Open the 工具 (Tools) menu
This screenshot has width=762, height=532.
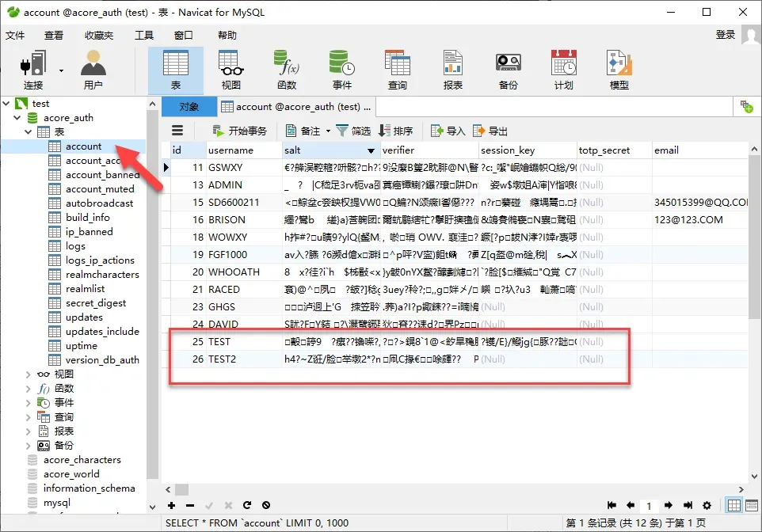[x=143, y=35]
